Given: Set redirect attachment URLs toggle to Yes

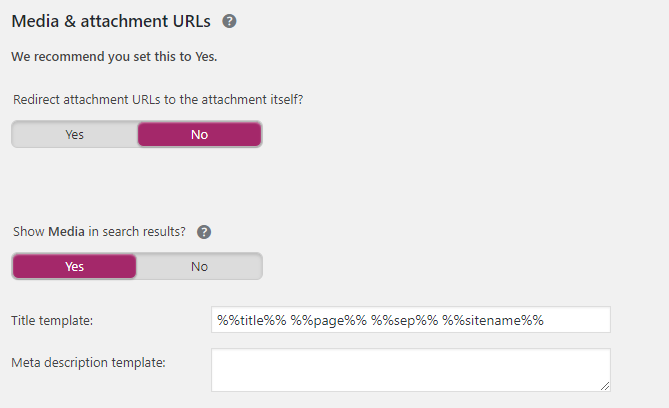Looking at the screenshot, I should pos(75,134).
